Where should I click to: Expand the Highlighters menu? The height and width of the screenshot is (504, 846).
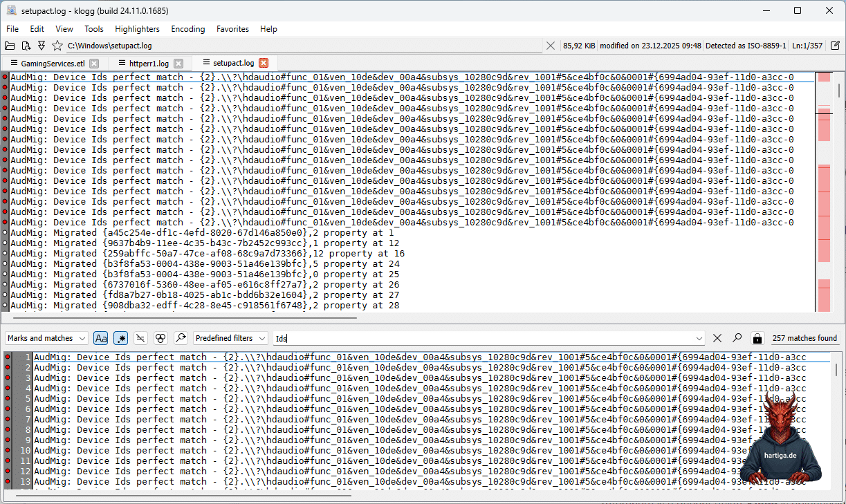pyautogui.click(x=137, y=29)
